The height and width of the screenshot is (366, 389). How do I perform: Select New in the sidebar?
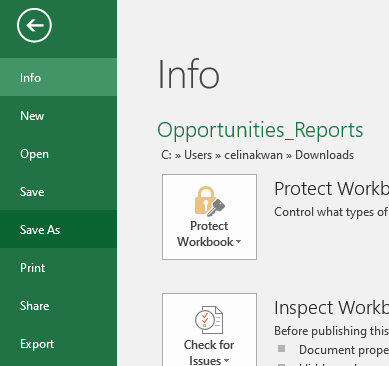pyautogui.click(x=58, y=116)
